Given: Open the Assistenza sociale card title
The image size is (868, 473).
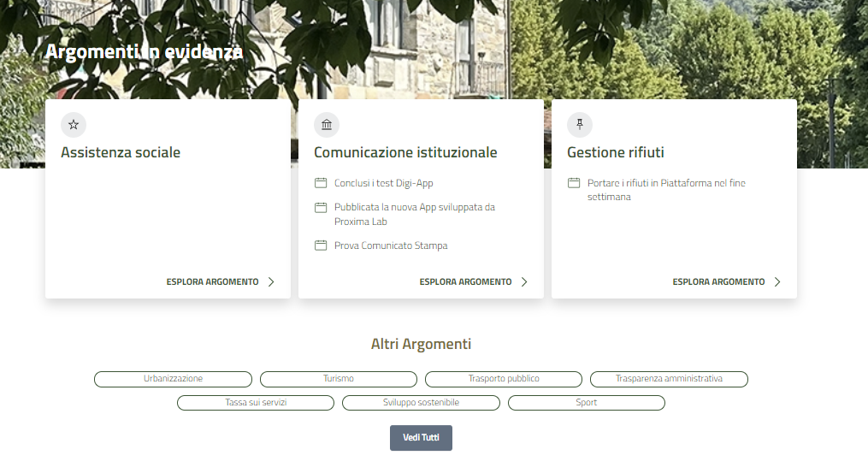Looking at the screenshot, I should tap(121, 153).
